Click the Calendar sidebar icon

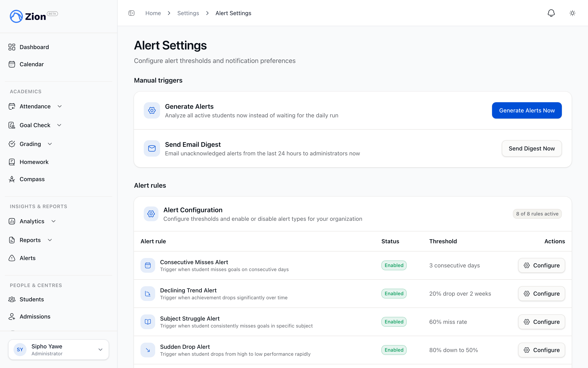[x=12, y=64]
